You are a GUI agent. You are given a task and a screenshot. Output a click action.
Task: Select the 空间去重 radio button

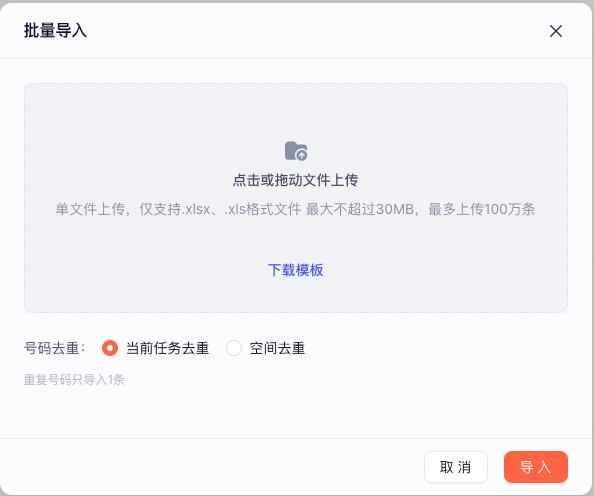(x=234, y=348)
